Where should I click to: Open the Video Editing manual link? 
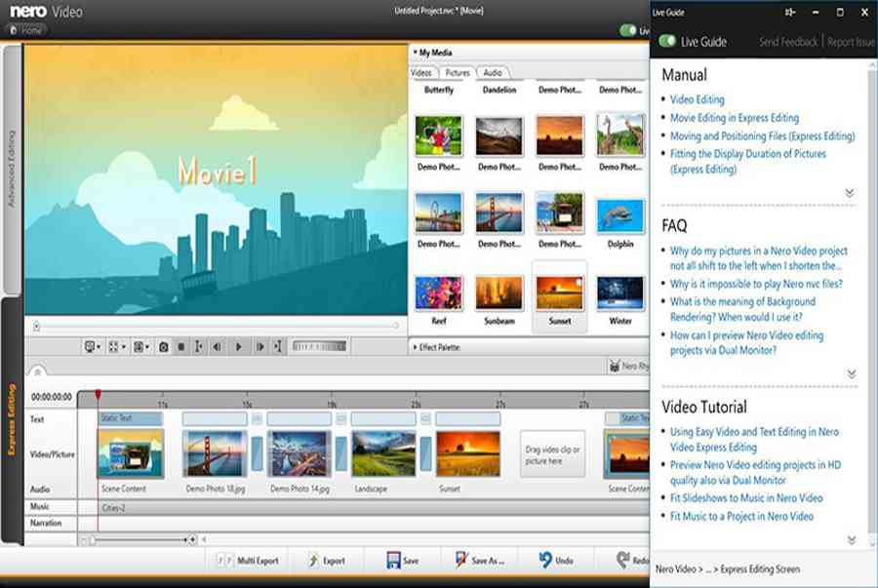pos(698,99)
